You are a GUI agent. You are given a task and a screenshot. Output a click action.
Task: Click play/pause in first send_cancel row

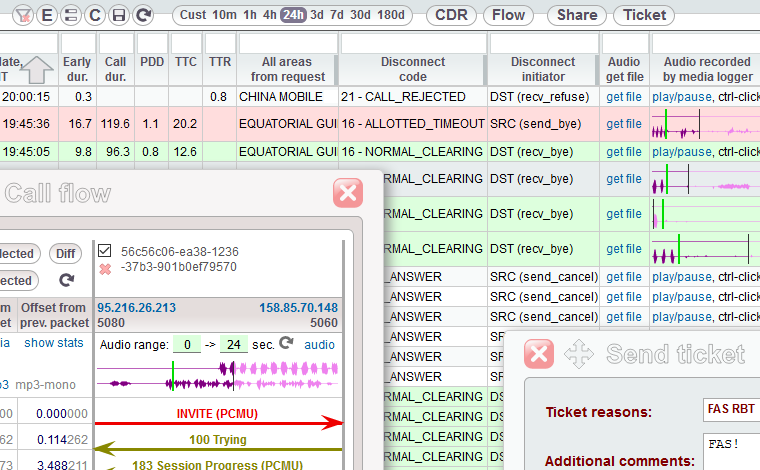(682, 277)
